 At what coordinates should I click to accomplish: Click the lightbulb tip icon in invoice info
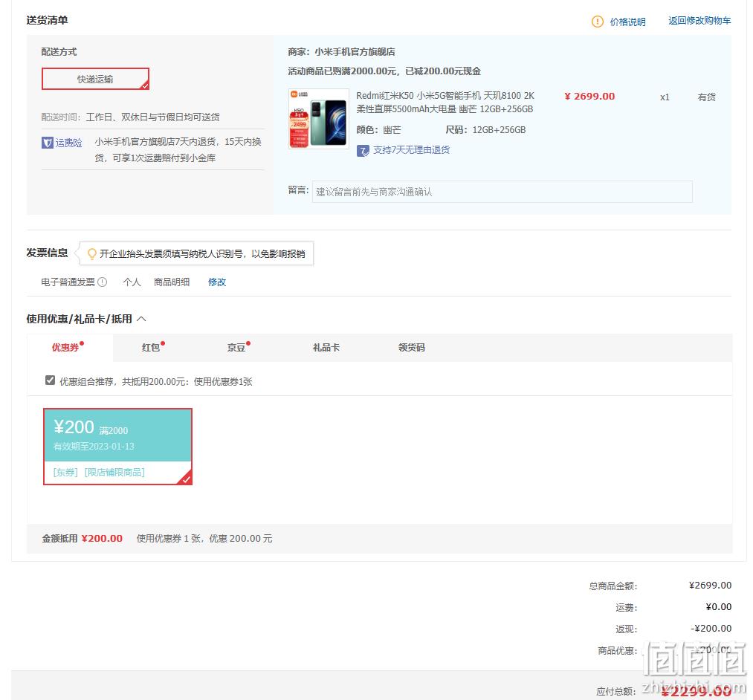[91, 253]
